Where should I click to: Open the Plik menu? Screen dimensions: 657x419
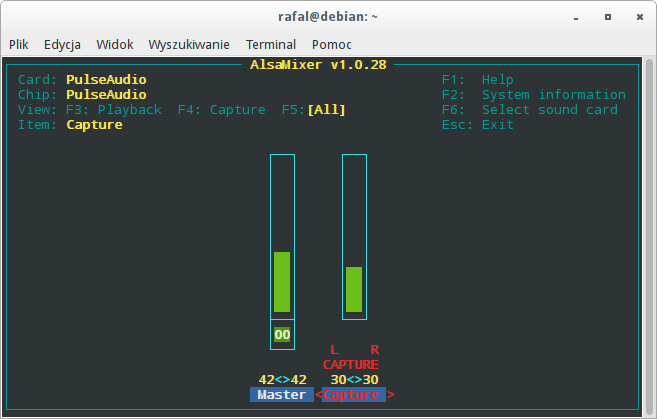18,44
